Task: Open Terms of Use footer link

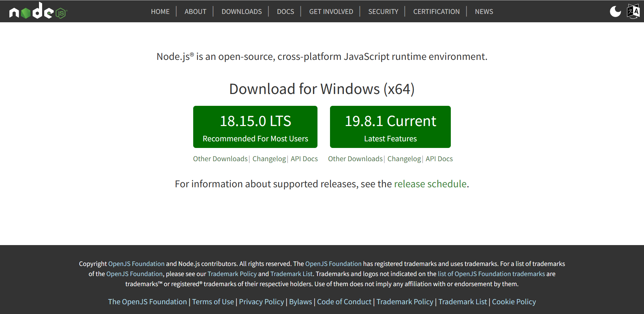Action: click(213, 302)
